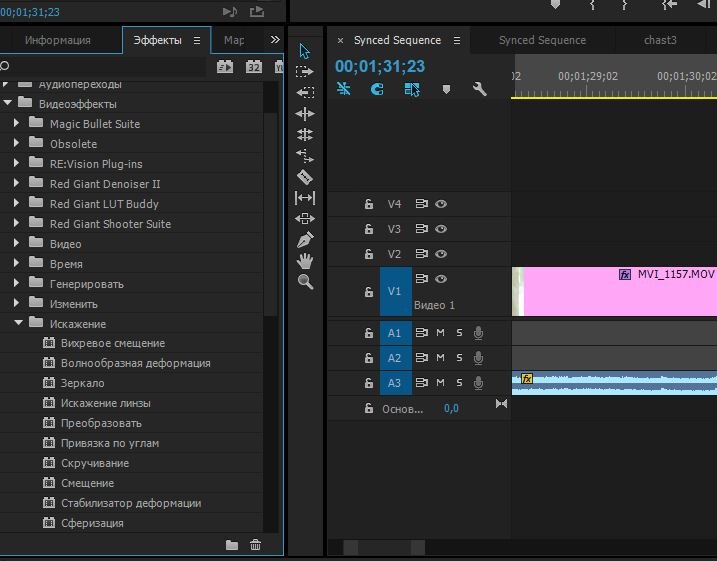Select the Track Select Forward tool
This screenshot has width=717, height=561.
click(x=305, y=71)
